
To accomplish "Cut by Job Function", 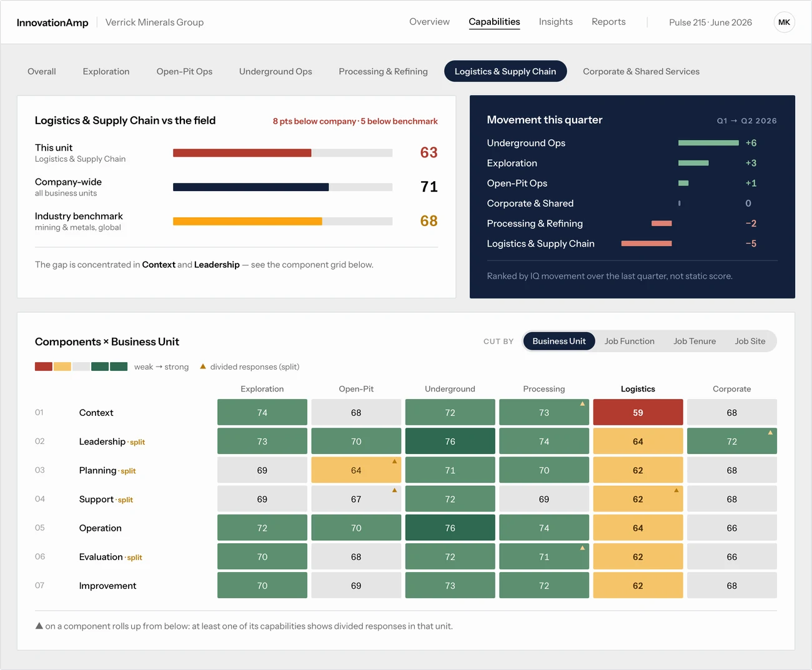I will point(629,341).
